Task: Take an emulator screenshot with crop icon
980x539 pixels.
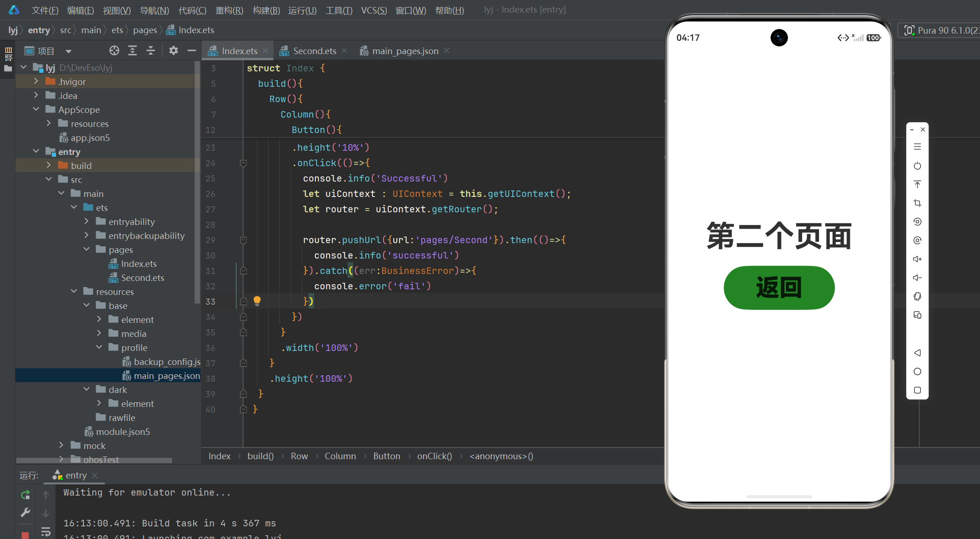Action: pos(917,203)
